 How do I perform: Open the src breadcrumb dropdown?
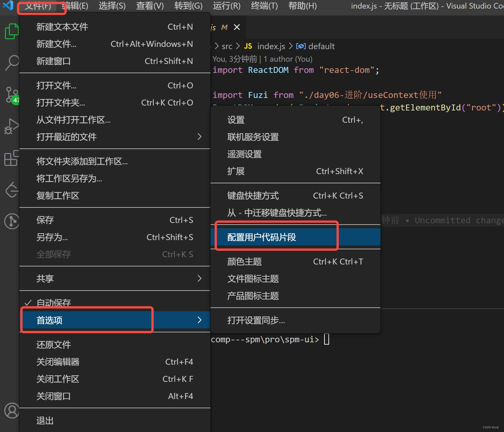point(227,46)
